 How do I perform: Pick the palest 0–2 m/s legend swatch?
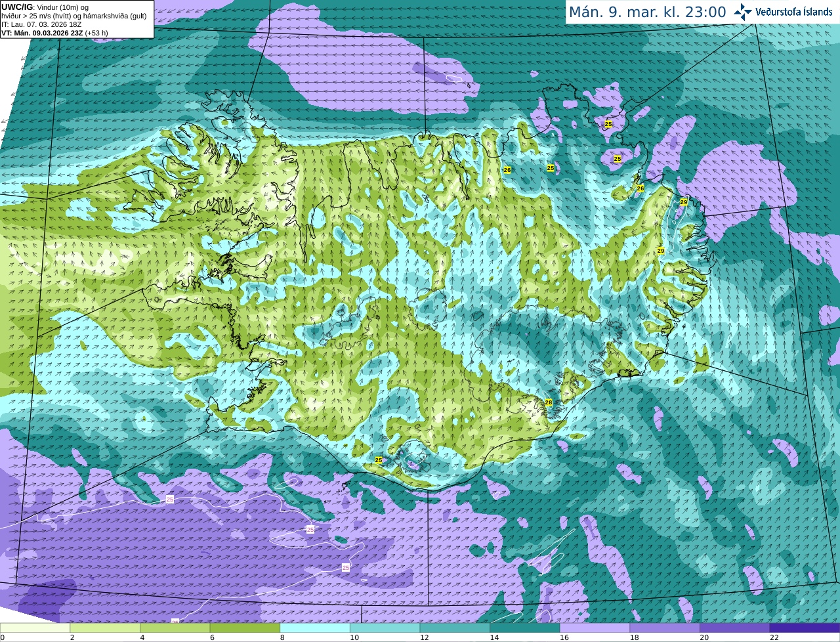click(x=35, y=628)
